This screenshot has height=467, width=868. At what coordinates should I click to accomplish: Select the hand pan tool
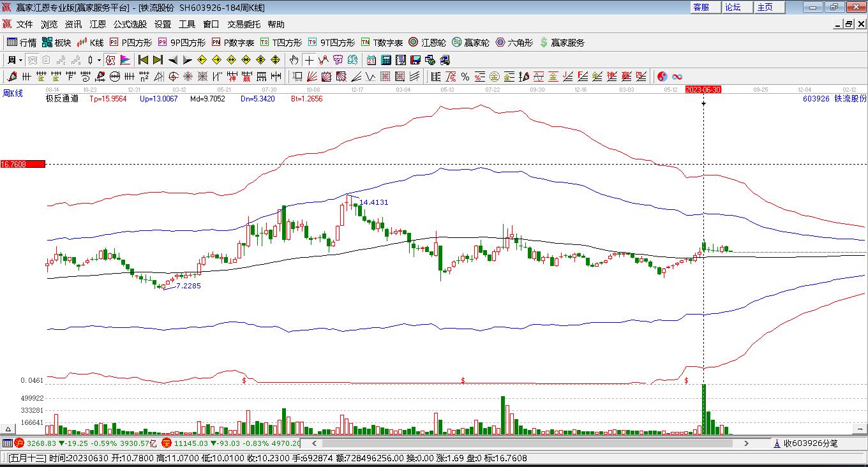[294, 60]
